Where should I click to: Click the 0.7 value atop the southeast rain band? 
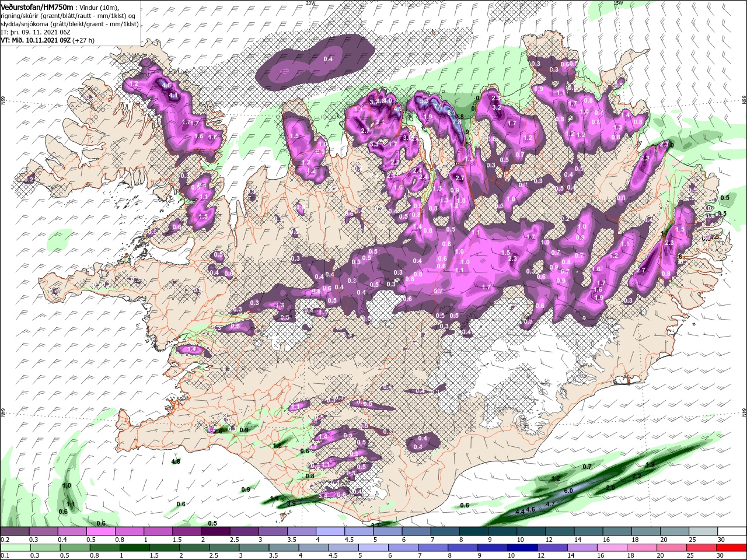pyautogui.click(x=587, y=467)
